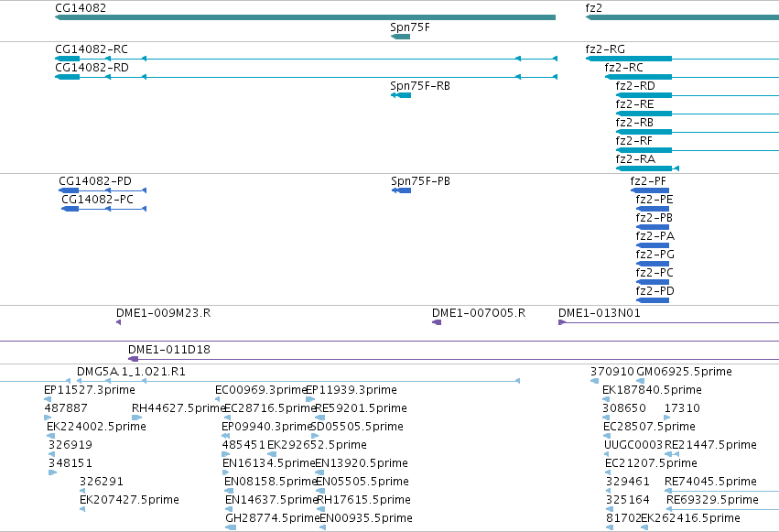Click protein fz2-PC
Screen dimensions: 779x532
(653, 282)
